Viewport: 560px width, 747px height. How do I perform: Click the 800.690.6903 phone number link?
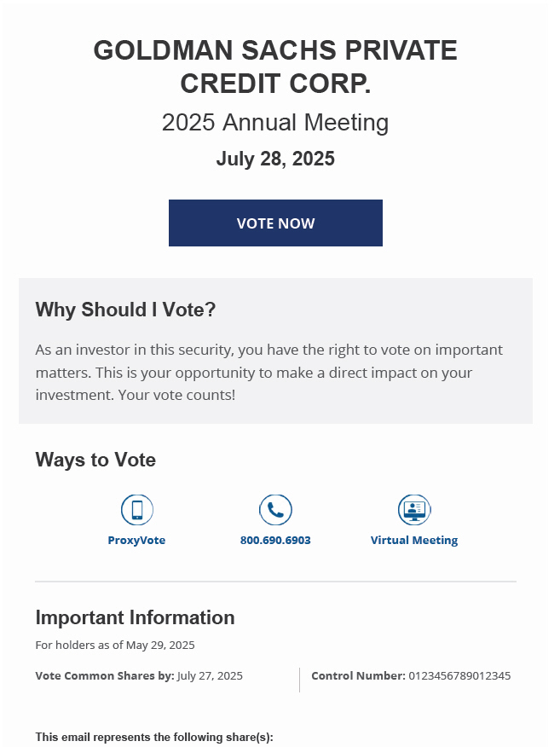point(275,541)
